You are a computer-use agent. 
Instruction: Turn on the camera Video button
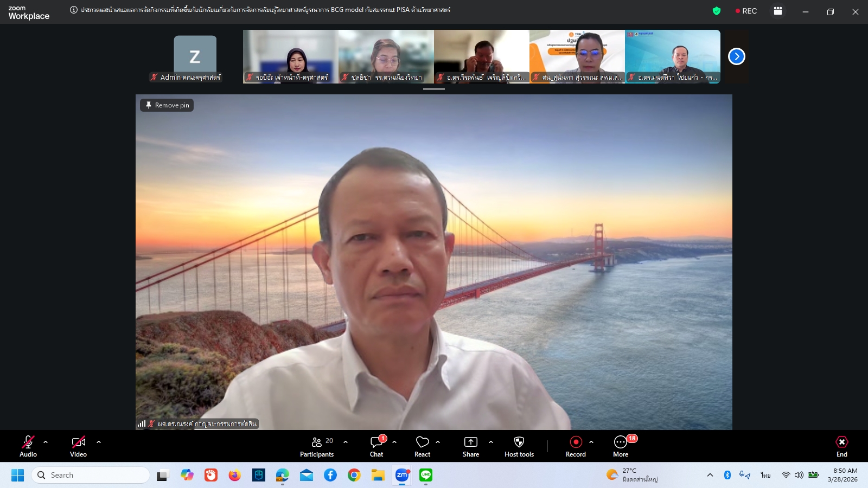(78, 446)
